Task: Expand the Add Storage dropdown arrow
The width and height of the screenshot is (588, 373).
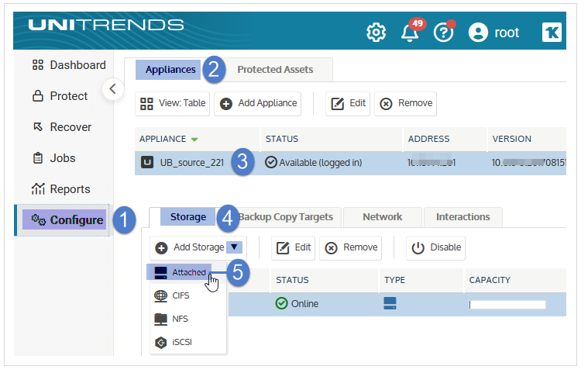Action: (235, 247)
